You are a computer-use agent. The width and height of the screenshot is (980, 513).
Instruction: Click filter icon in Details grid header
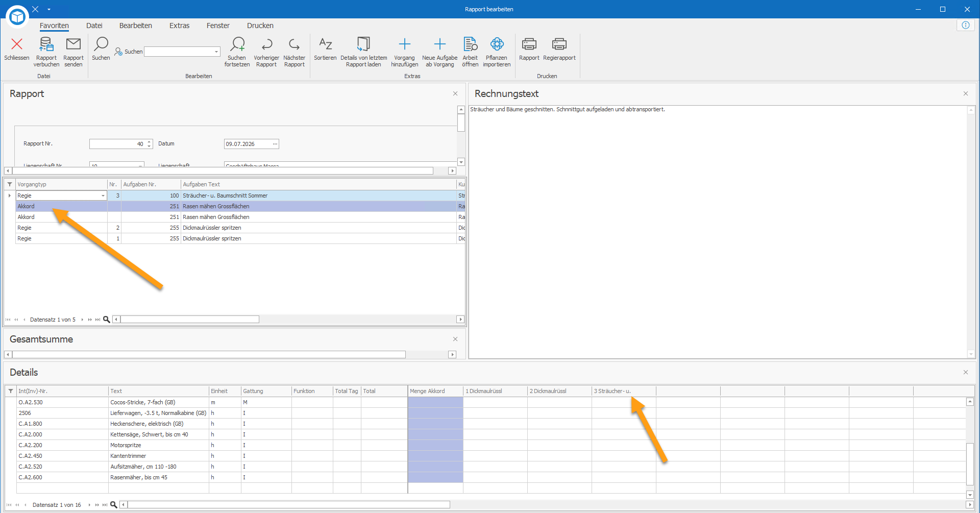(x=11, y=391)
